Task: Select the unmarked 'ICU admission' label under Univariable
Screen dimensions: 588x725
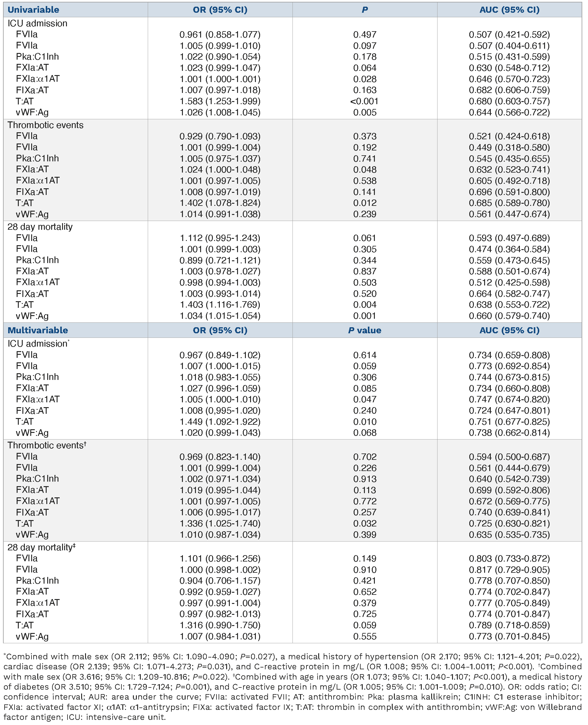Action: tap(37, 23)
